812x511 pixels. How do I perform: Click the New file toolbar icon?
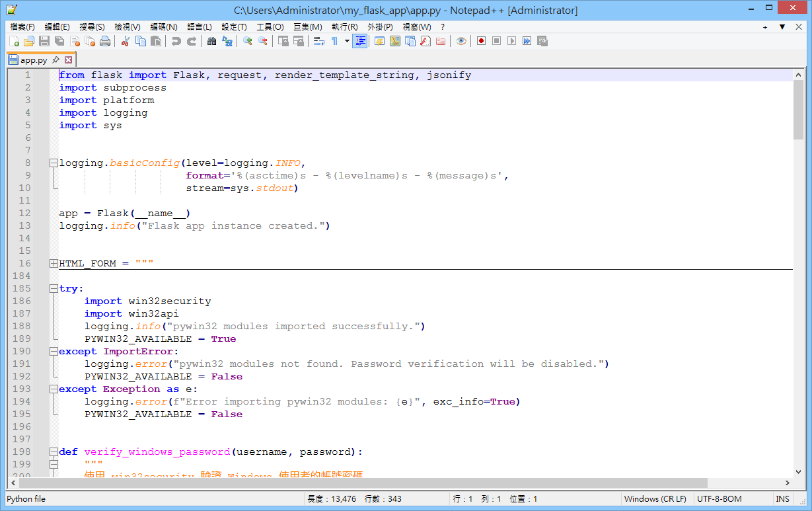pos(13,41)
